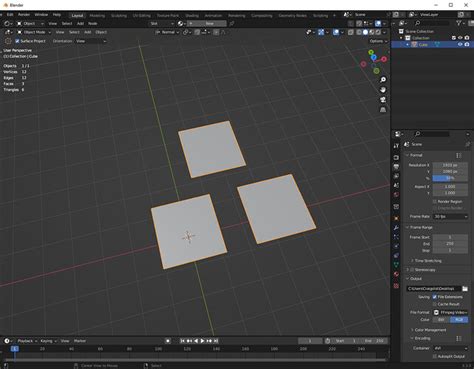
Task: Open the Physics properties tab icon
Action: pyautogui.click(x=396, y=246)
